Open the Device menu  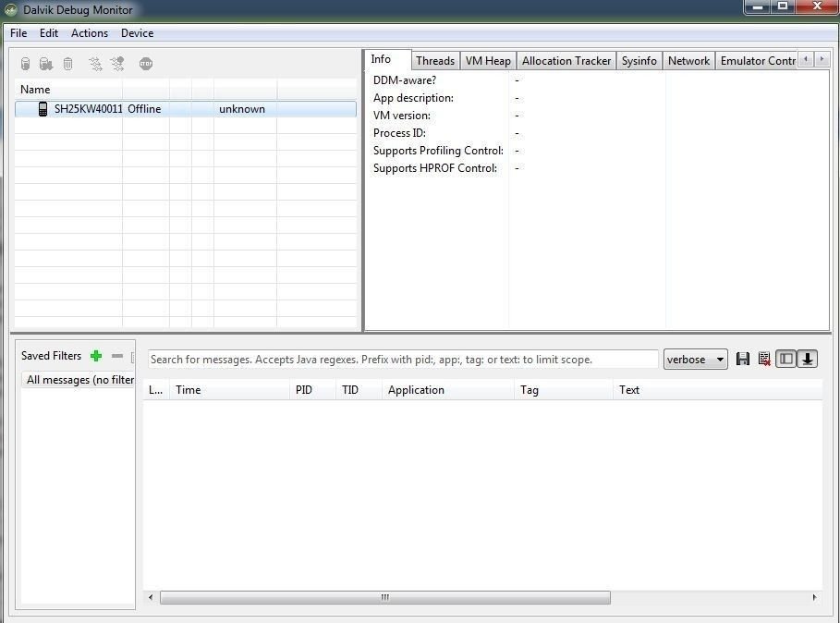pyautogui.click(x=137, y=33)
